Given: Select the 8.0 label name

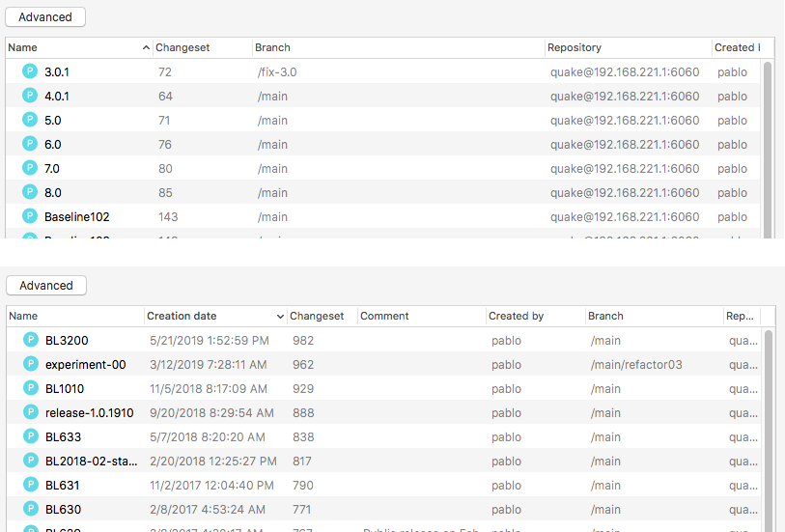Looking at the screenshot, I should tap(52, 193).
